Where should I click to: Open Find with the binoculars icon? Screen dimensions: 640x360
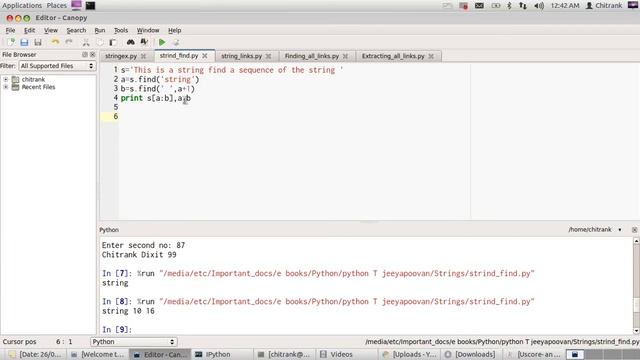(x=131, y=42)
